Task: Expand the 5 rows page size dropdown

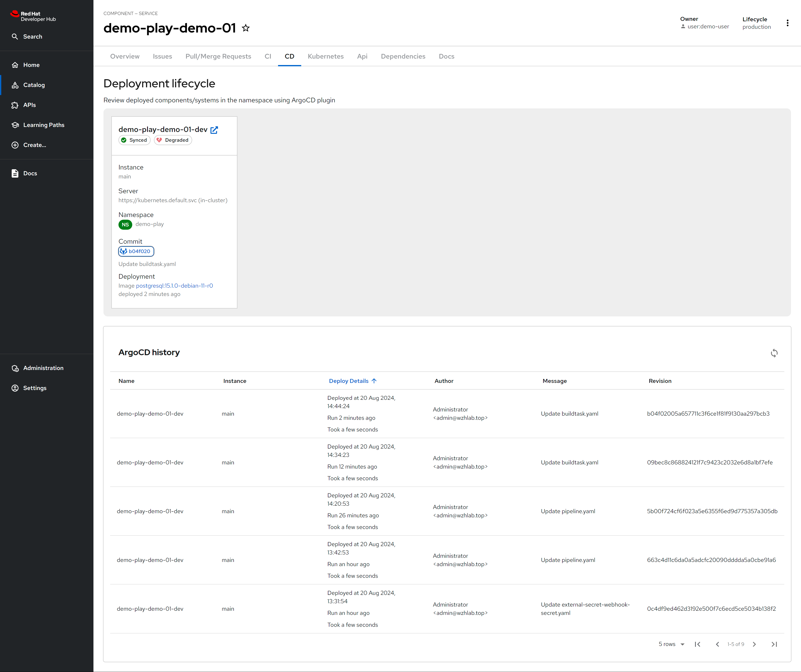Action: click(671, 644)
